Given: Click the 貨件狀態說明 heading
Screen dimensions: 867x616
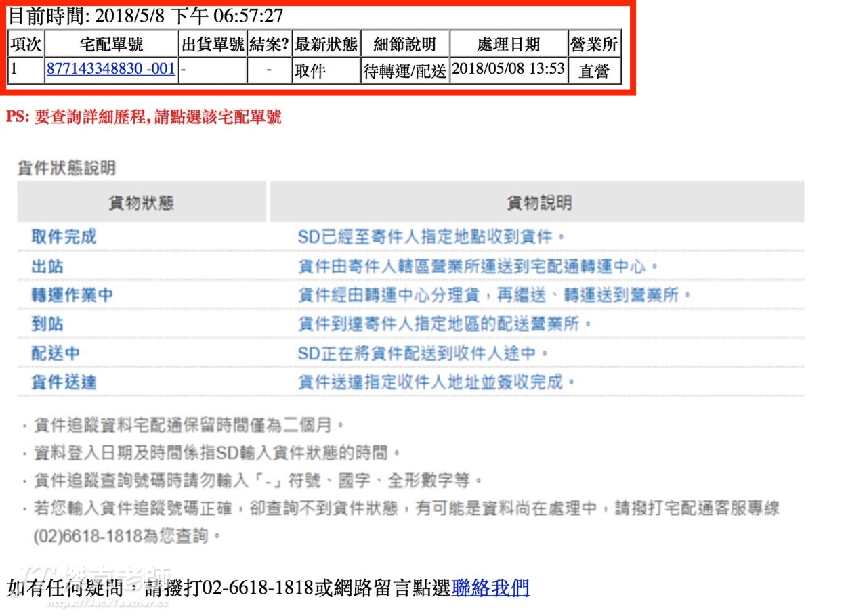Looking at the screenshot, I should point(66,168).
